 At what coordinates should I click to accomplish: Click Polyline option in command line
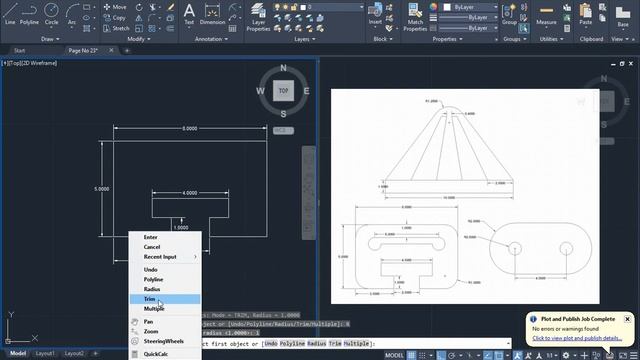pyautogui.click(x=292, y=344)
